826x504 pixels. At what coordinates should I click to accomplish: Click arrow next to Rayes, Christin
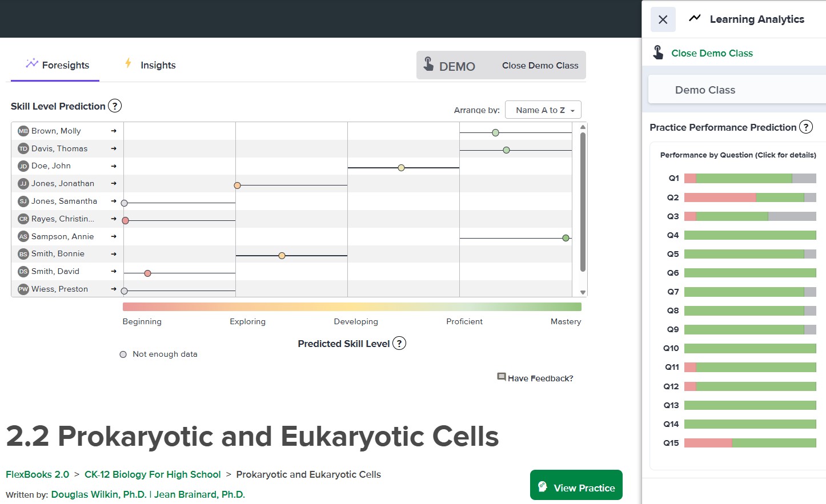(x=114, y=219)
